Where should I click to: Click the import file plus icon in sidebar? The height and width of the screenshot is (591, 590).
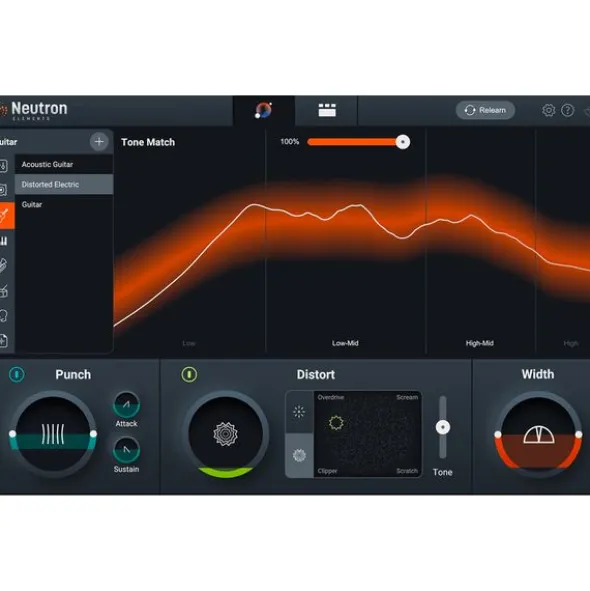3,341
